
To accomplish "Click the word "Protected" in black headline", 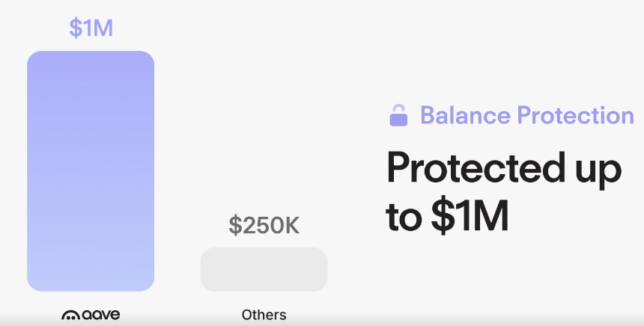I will pos(470,169).
